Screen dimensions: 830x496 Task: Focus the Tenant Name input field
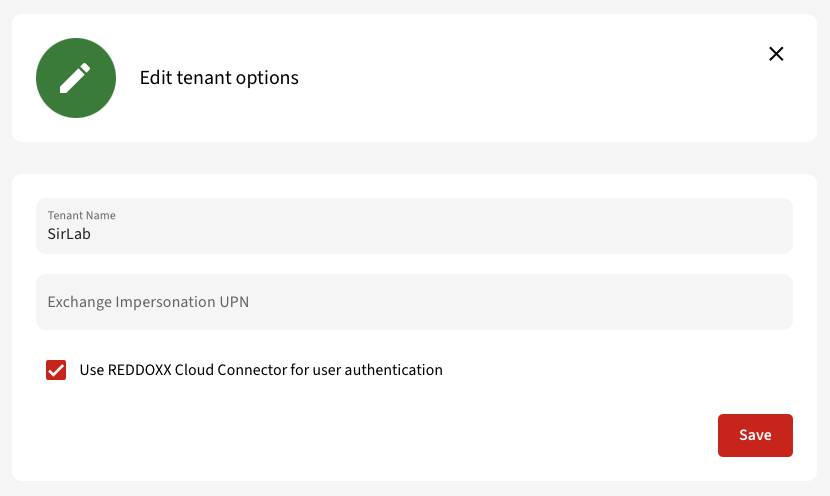[x=414, y=226]
